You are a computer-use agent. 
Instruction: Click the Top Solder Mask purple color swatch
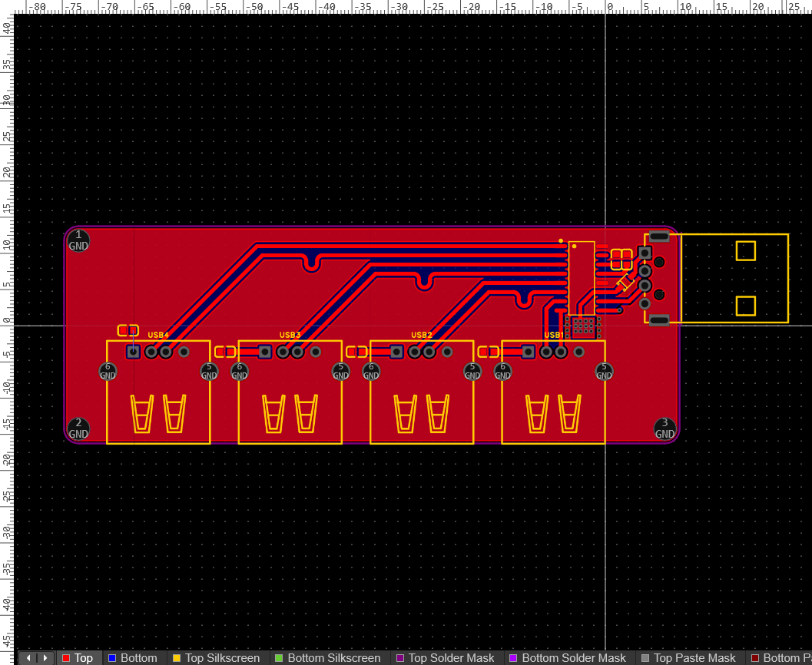(399, 658)
